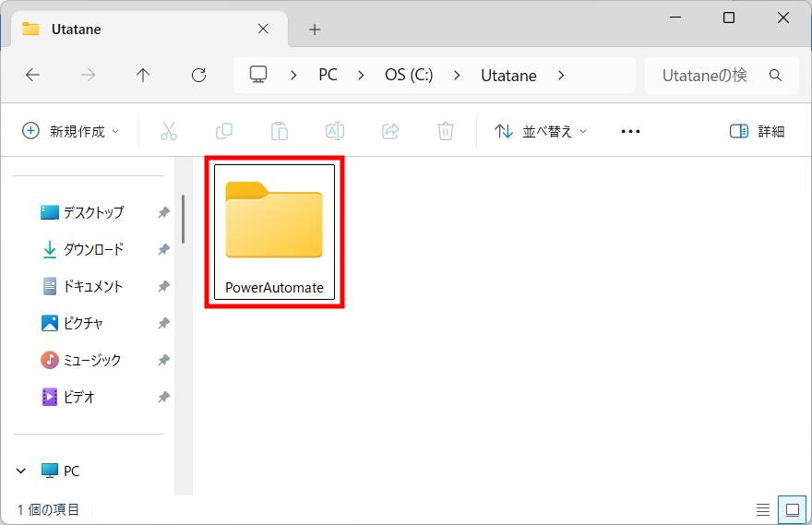812x525 pixels.
Task: Navigate back using the back arrow
Action: (x=33, y=76)
